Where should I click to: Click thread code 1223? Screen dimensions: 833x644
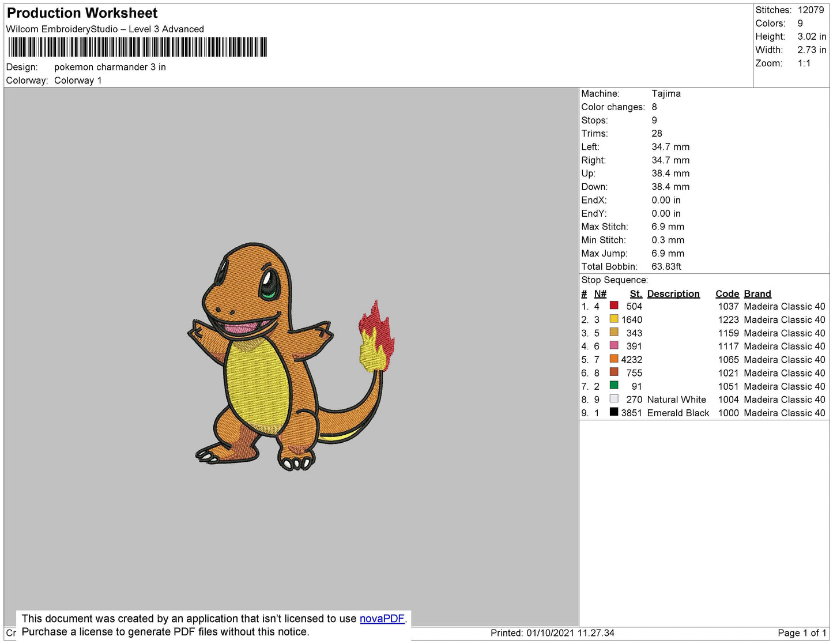[x=728, y=320]
